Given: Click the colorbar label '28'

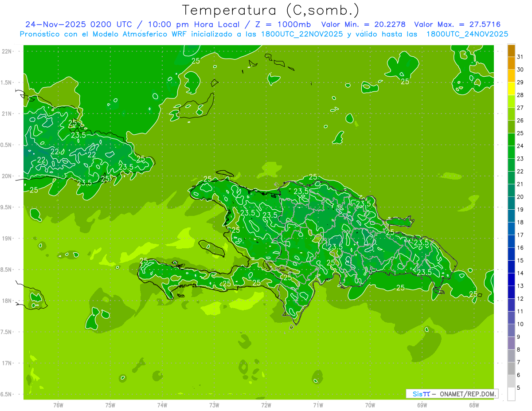Looking at the screenshot, I should tap(520, 95).
